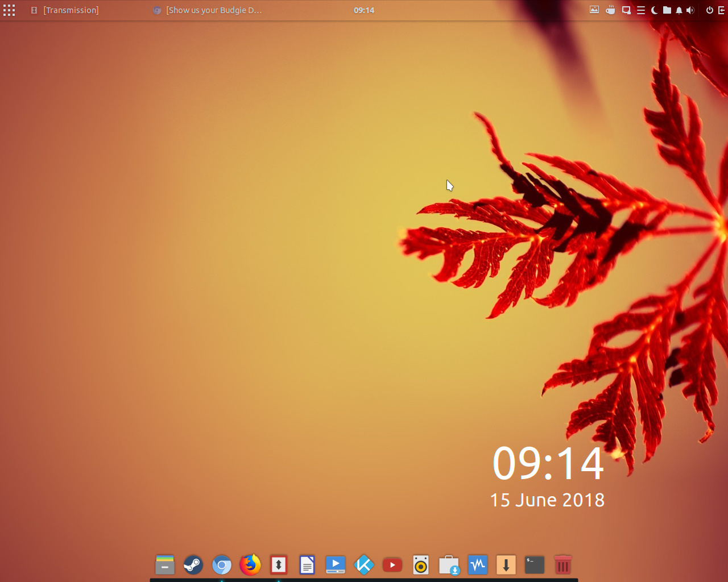Viewport: 728px width, 582px height.
Task: Launch the YouTube app from the dock
Action: tap(392, 565)
